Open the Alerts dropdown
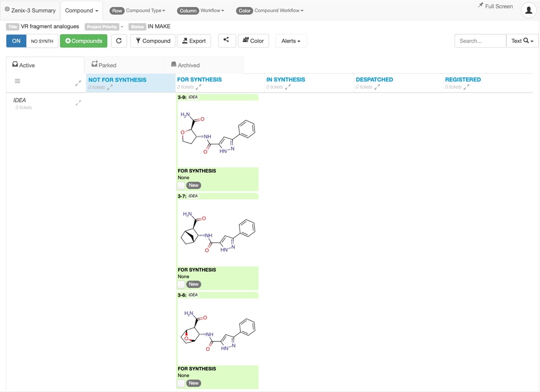 [x=291, y=41]
